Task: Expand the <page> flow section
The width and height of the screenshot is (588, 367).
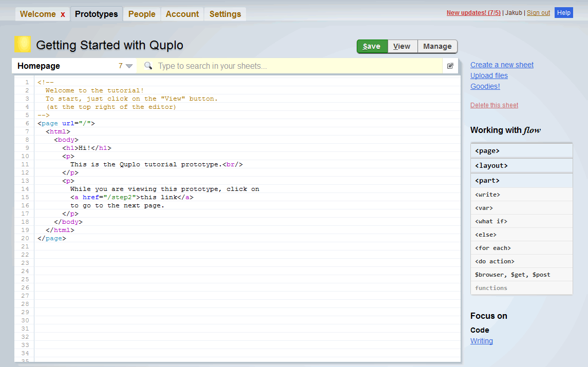Action: coord(522,151)
